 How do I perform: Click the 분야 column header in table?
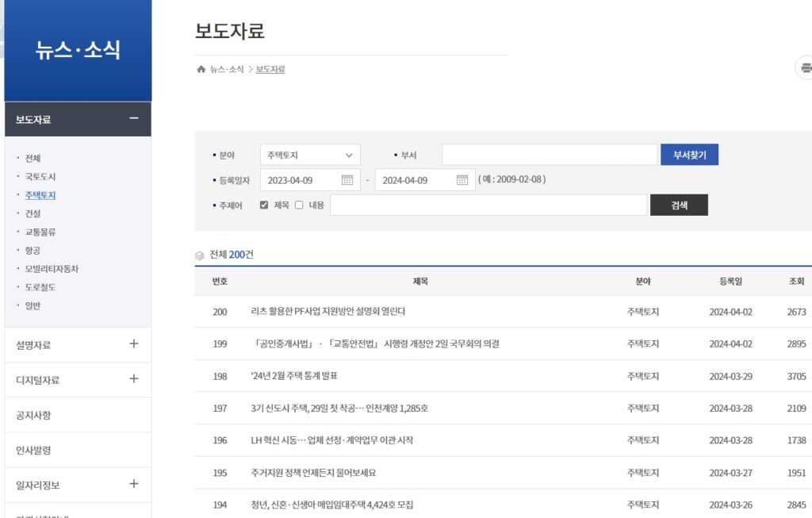642,282
